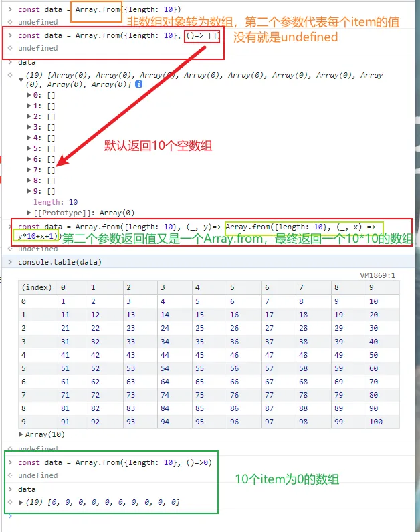This screenshot has width=420, height=532.
Task: Expand array item 8: []
Action: tap(29, 180)
